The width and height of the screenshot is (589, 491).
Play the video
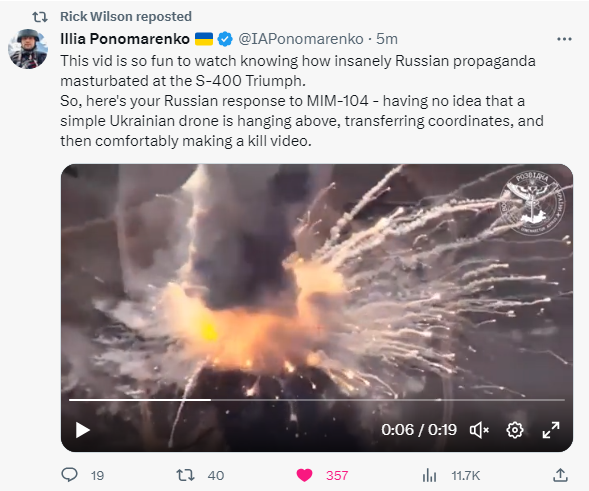(83, 430)
